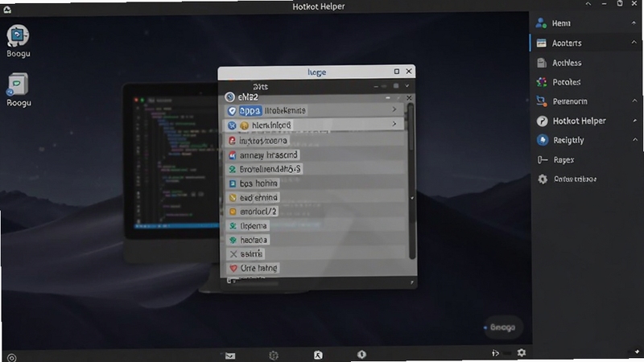The image size is (644, 362).
Task: Click the circle icon at taskbar left
Action: [11, 358]
